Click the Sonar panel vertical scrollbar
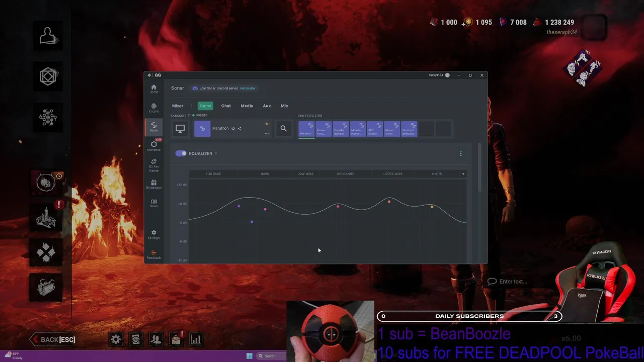Screen dimensions: 644x362 [479, 167]
